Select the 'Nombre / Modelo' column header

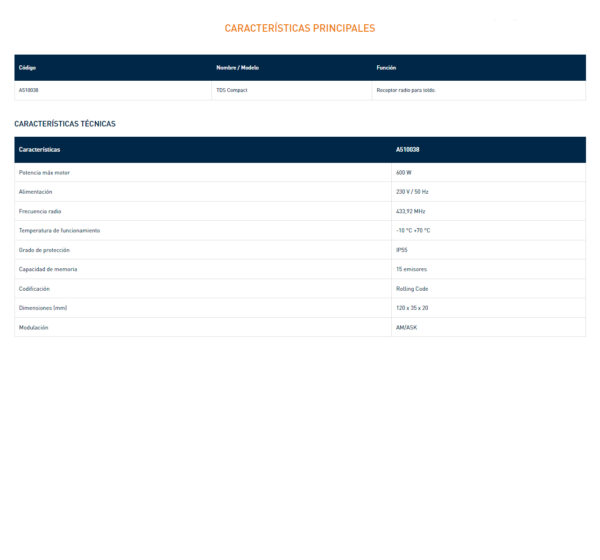[x=237, y=68]
